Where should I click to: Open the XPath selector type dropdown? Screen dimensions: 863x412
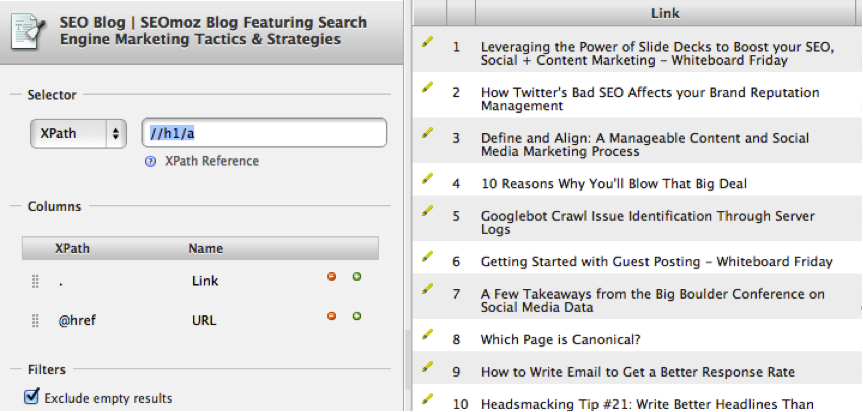(79, 133)
